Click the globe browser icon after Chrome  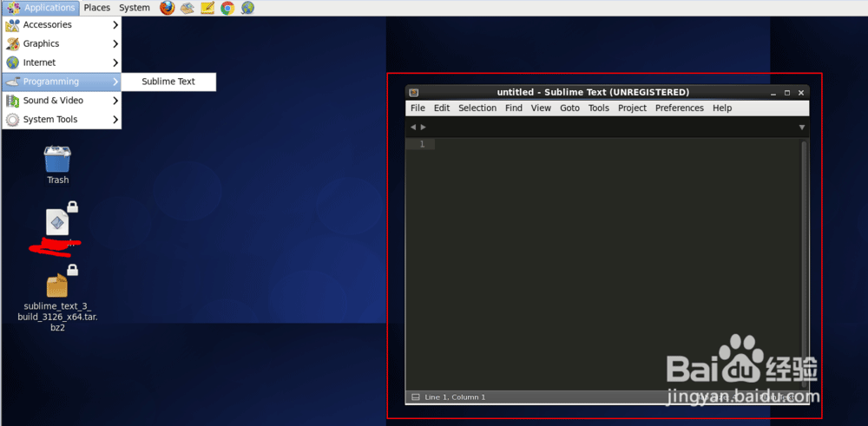[247, 8]
